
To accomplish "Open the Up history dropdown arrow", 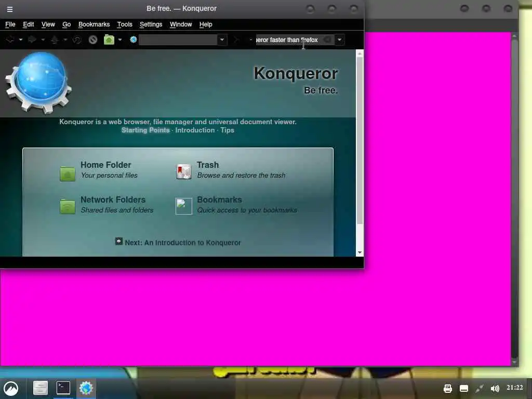I will point(65,39).
